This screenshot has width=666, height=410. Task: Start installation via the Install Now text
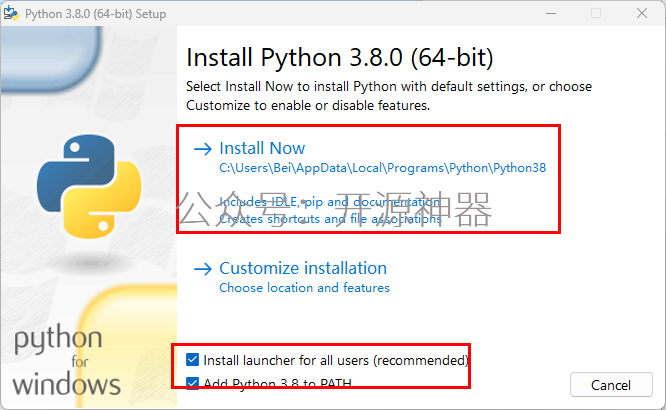coord(262,148)
